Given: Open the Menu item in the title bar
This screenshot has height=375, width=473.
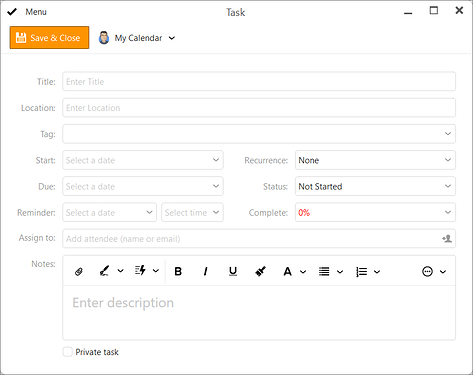Looking at the screenshot, I should pos(36,12).
